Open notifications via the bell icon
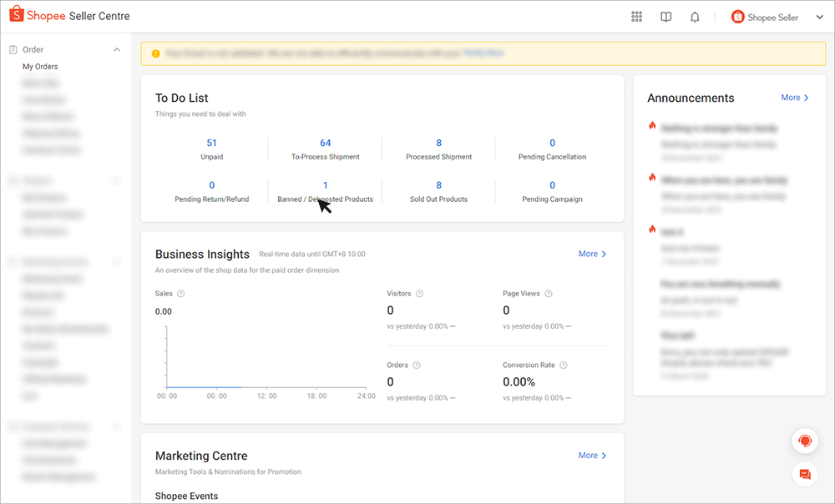 click(x=695, y=16)
